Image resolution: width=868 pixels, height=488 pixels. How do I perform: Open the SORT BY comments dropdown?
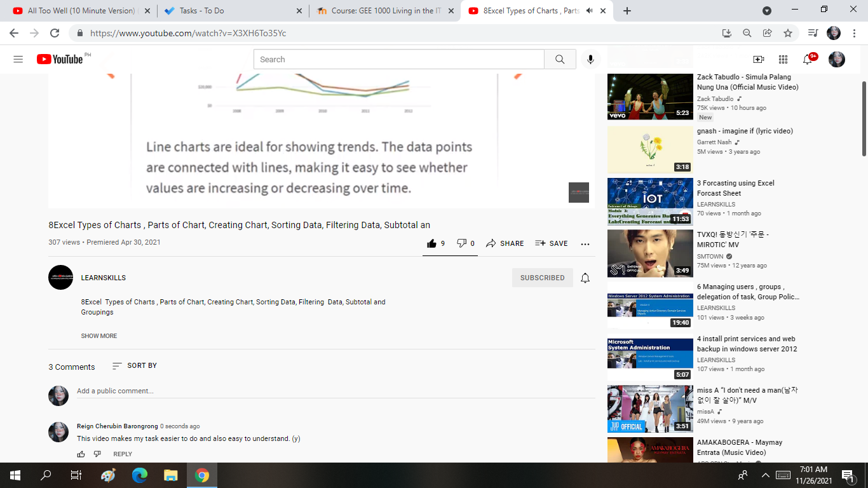135,365
